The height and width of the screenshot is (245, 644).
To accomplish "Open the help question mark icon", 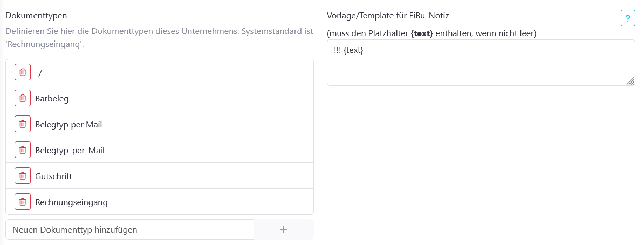I will pos(627,18).
